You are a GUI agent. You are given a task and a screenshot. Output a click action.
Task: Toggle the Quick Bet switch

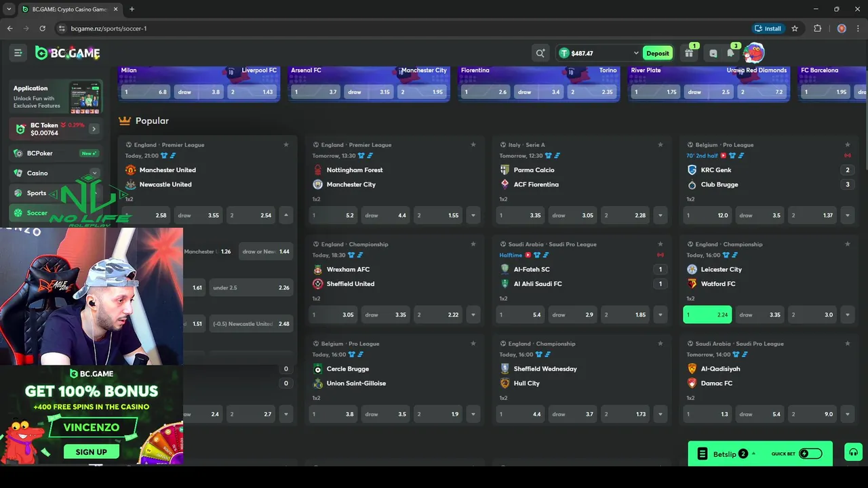(x=810, y=453)
